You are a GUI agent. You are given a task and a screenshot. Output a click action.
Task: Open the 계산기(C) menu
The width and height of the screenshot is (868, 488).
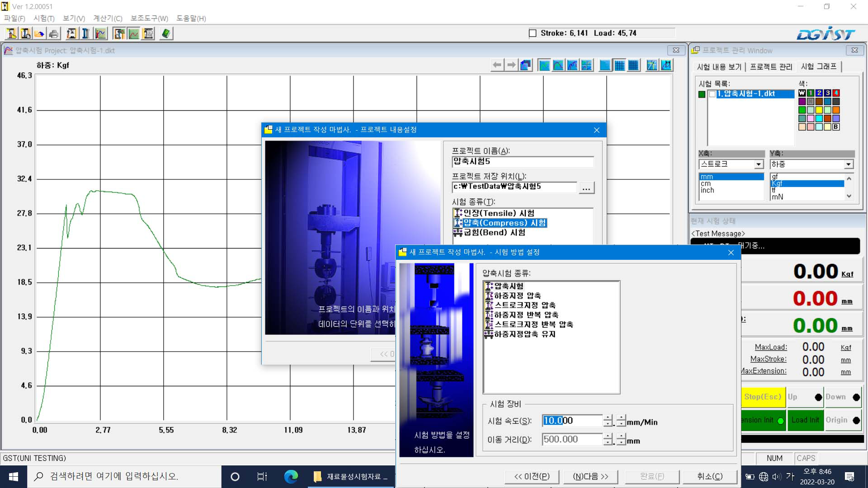(108, 19)
